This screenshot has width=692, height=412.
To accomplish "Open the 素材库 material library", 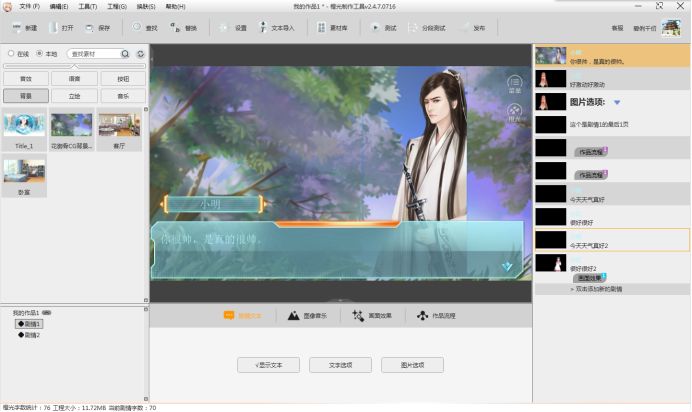I will point(335,28).
